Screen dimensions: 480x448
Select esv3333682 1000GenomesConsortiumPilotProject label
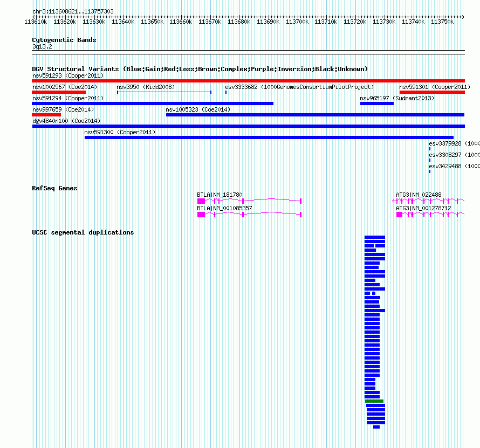click(x=299, y=87)
